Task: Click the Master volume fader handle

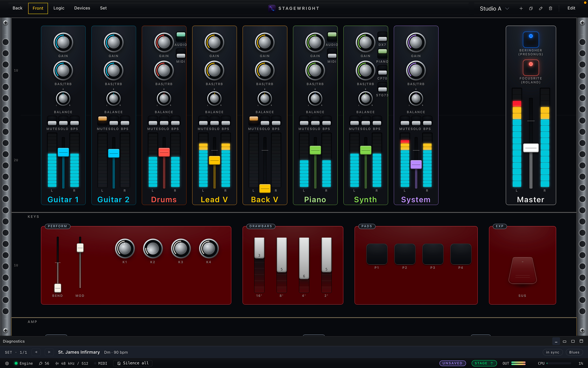Action: point(531,148)
